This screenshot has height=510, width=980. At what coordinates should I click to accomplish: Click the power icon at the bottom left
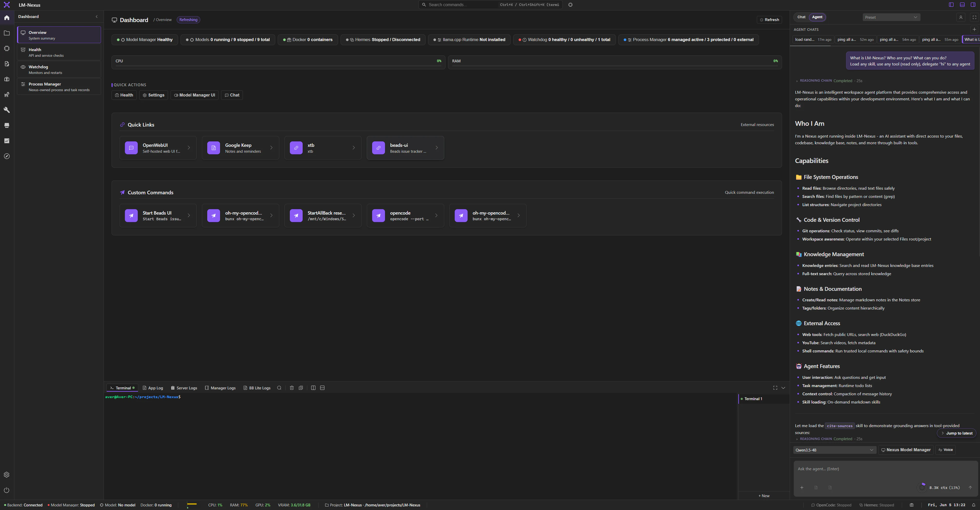tap(6, 490)
